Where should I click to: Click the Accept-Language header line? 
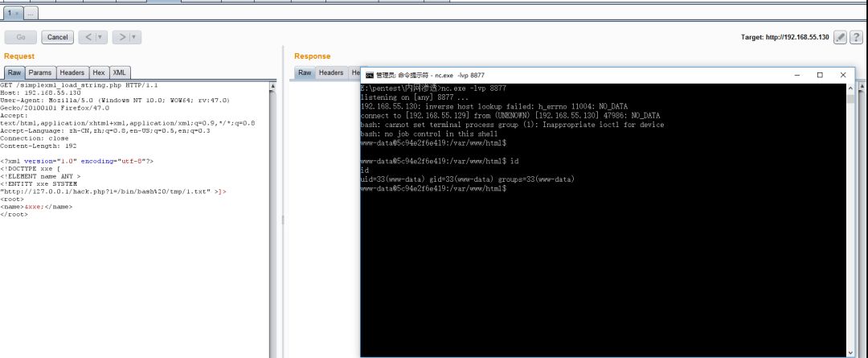click(x=104, y=131)
